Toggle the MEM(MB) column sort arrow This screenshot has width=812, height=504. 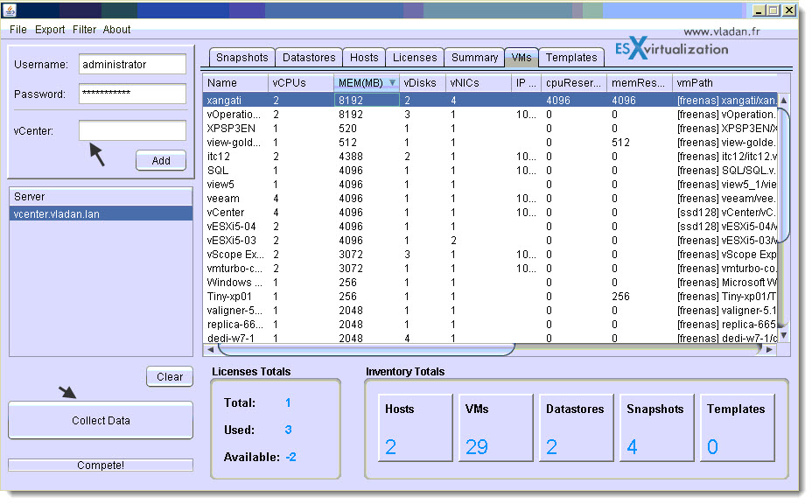393,83
